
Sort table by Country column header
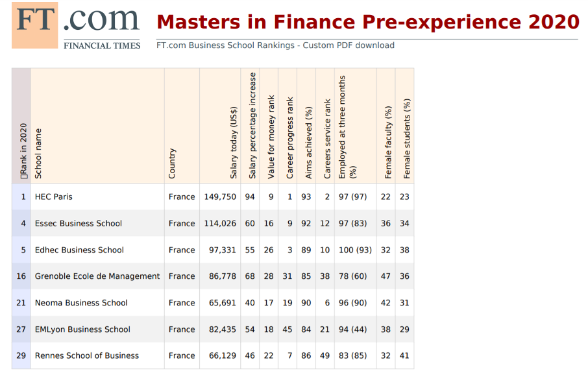pyautogui.click(x=172, y=163)
